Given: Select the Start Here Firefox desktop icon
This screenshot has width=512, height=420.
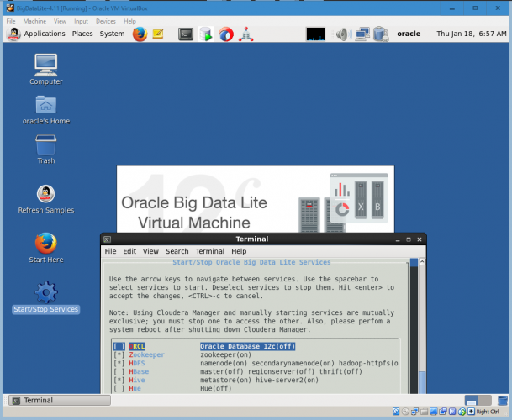Looking at the screenshot, I should click(46, 248).
